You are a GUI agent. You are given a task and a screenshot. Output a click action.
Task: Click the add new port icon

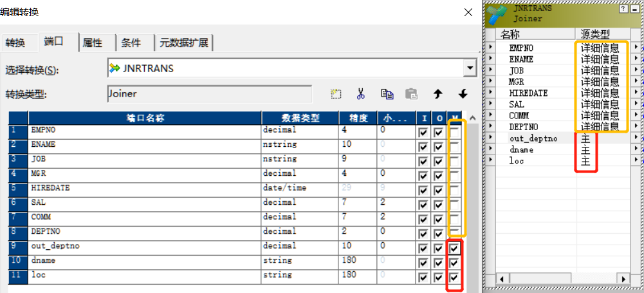(336, 94)
